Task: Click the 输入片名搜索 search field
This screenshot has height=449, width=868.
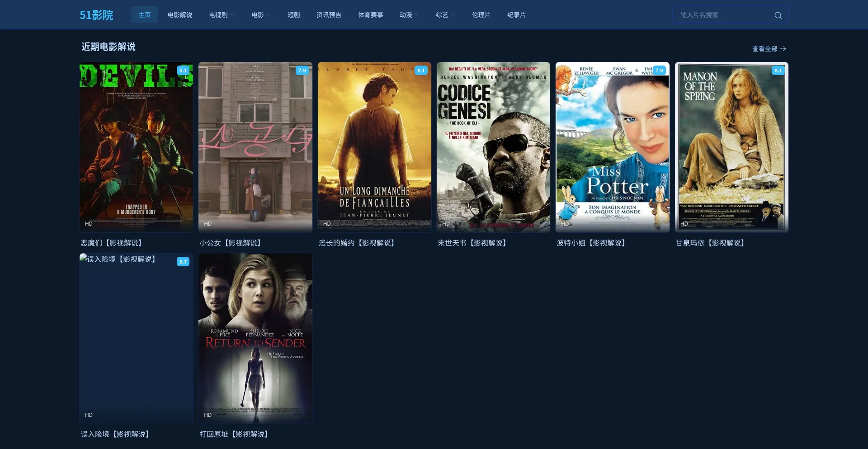Action: click(x=731, y=15)
